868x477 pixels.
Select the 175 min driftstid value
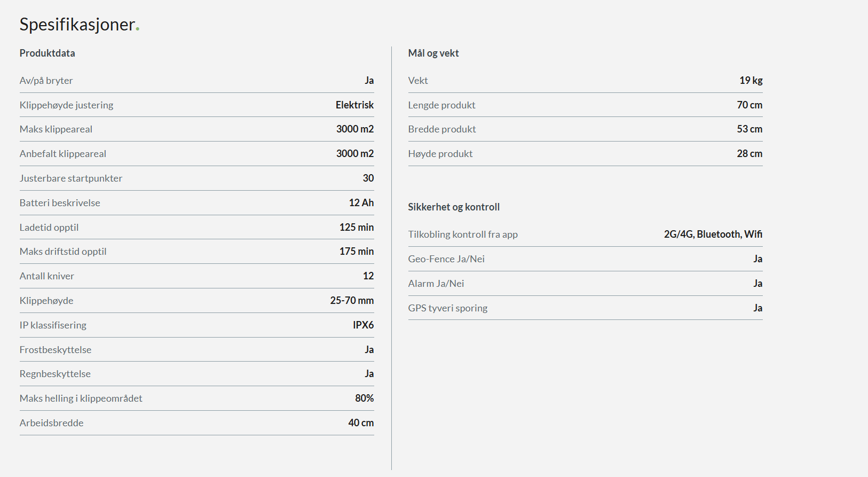tap(356, 252)
